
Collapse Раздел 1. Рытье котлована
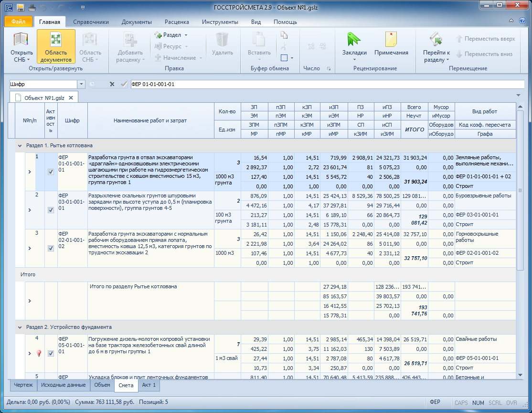[20, 146]
